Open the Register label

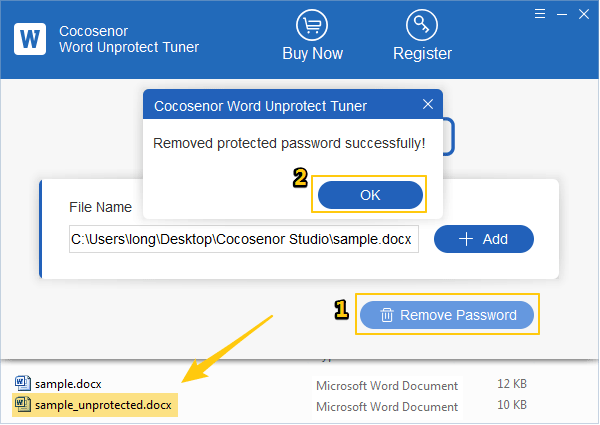[422, 54]
